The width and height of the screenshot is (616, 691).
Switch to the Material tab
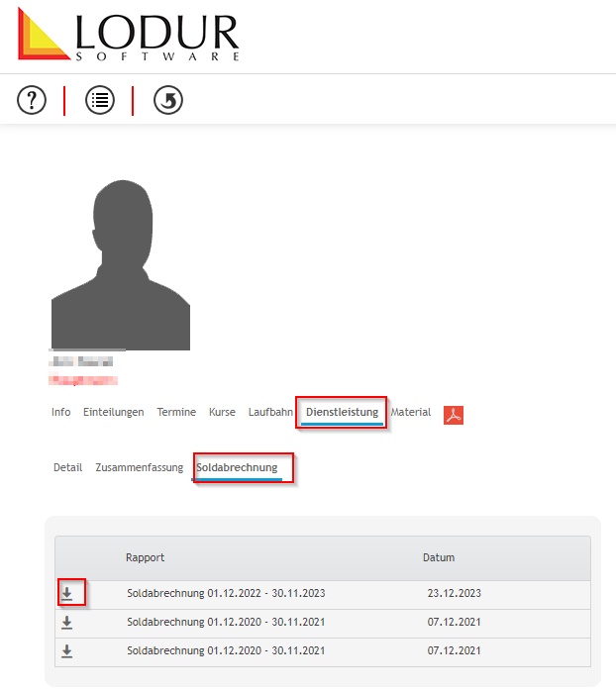(411, 412)
